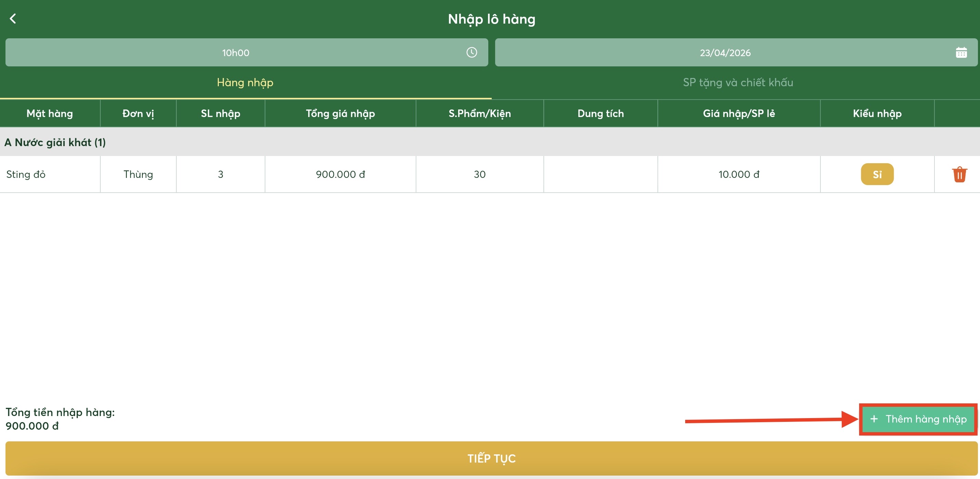Open the calendar date picker icon

pyautogui.click(x=961, y=52)
